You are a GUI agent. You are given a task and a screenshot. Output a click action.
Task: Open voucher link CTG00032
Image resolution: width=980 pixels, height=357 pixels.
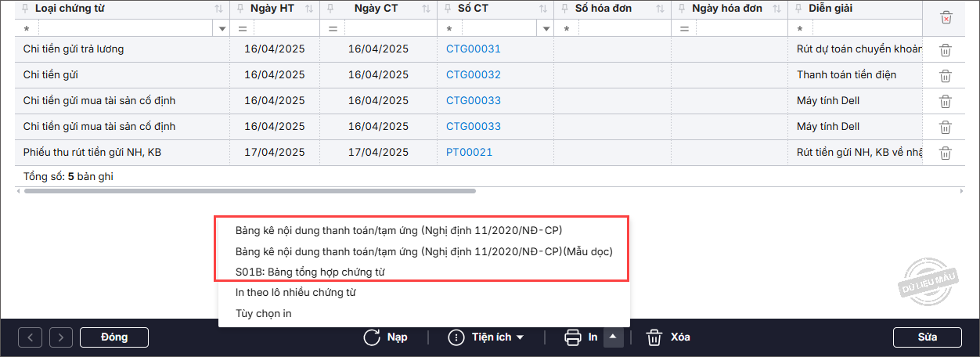474,74
